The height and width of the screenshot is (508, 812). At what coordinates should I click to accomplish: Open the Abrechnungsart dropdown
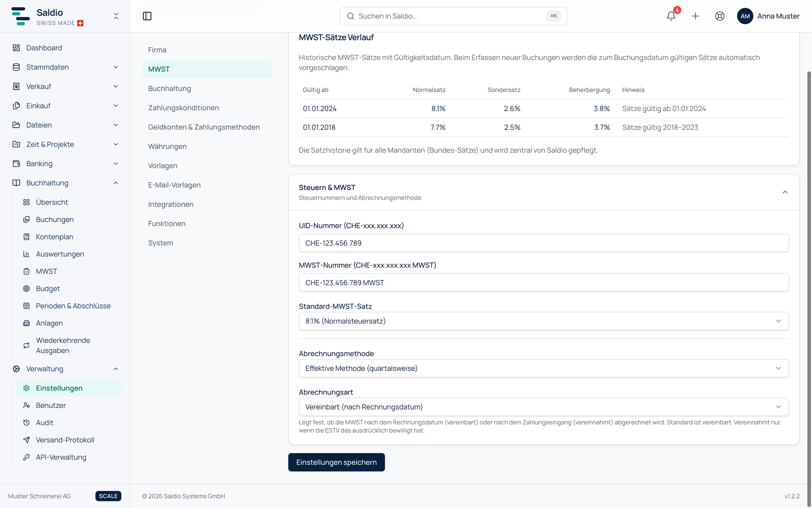coord(544,407)
